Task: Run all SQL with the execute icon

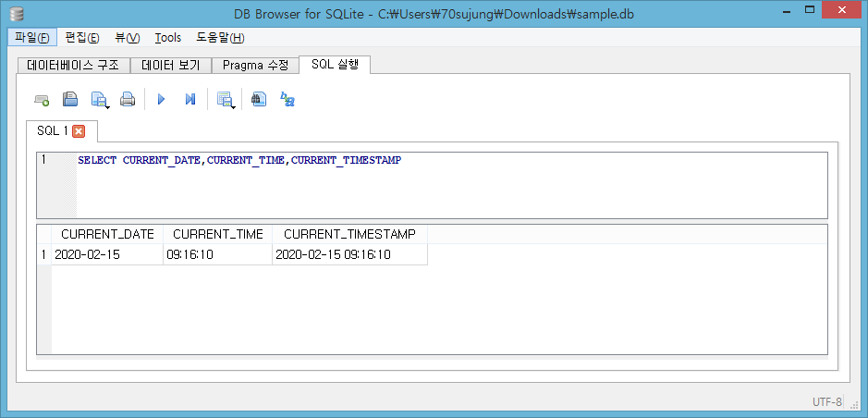Action: 161,100
